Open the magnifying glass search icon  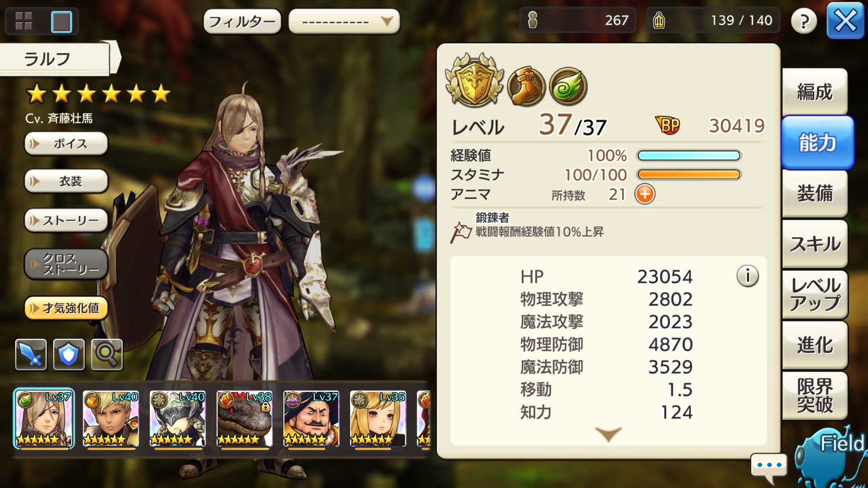click(x=107, y=354)
